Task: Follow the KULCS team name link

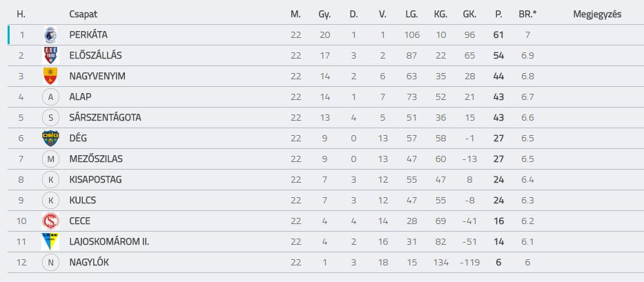Action: (x=84, y=201)
